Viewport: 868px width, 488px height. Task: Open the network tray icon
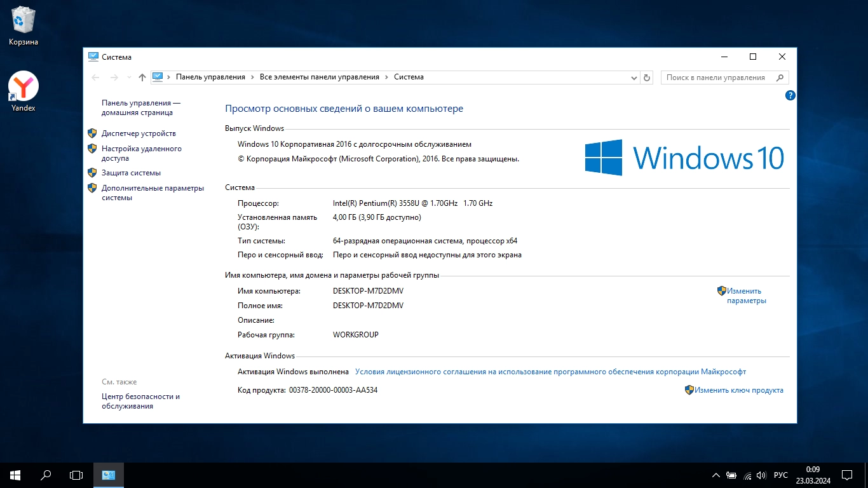coord(747,475)
